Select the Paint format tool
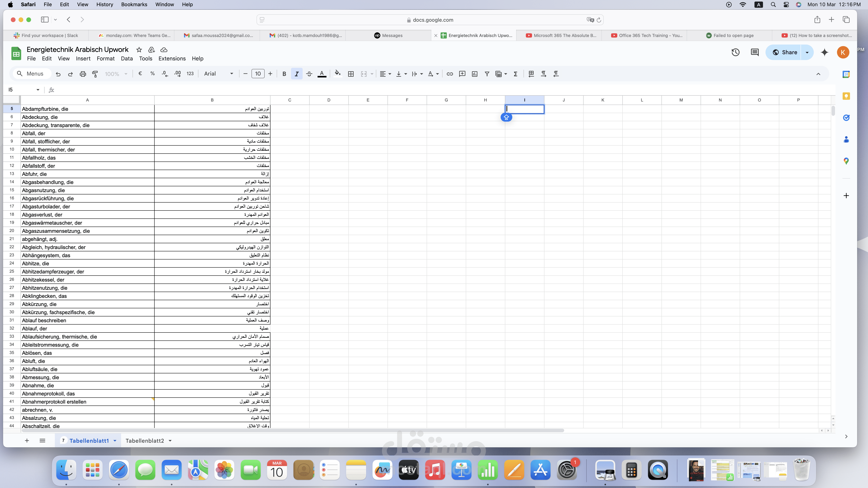The image size is (868, 488). point(95,74)
